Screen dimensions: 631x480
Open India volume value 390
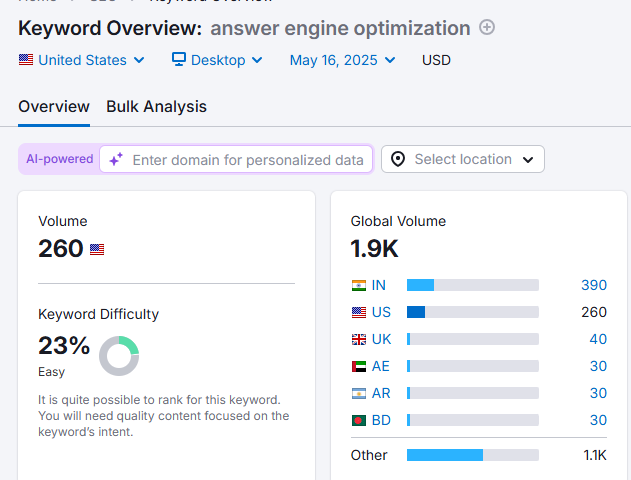click(x=593, y=285)
